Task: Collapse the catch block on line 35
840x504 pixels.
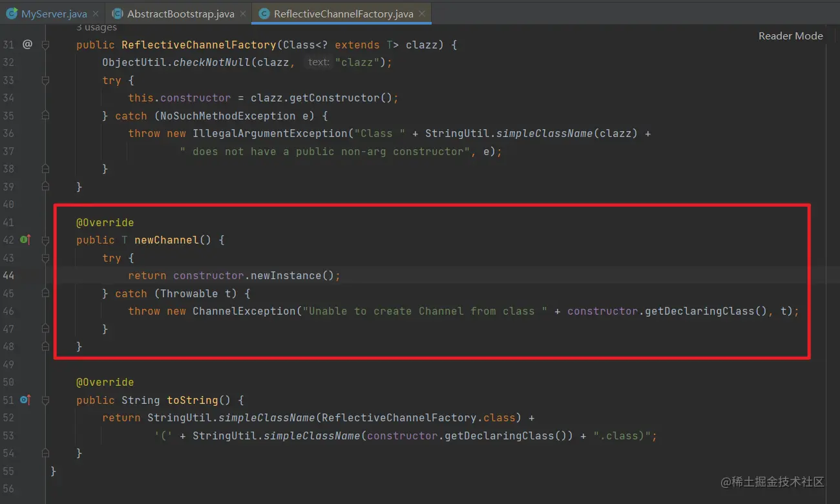Action: click(45, 116)
